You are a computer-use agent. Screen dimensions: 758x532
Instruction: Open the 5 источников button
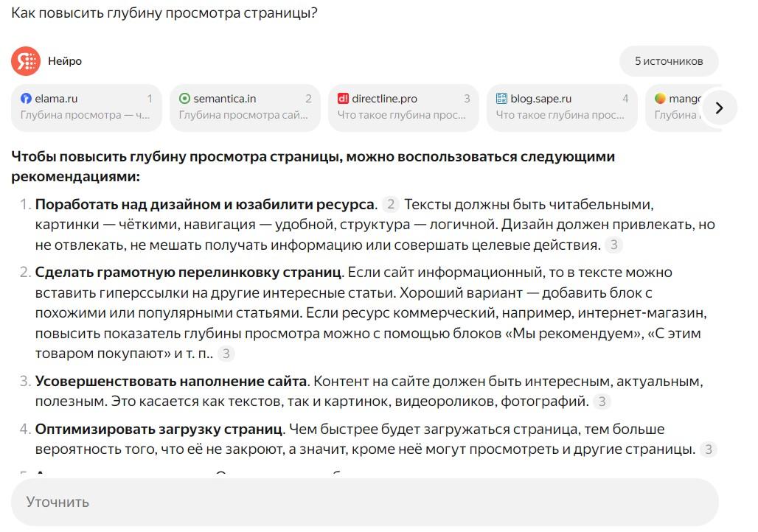[668, 61]
